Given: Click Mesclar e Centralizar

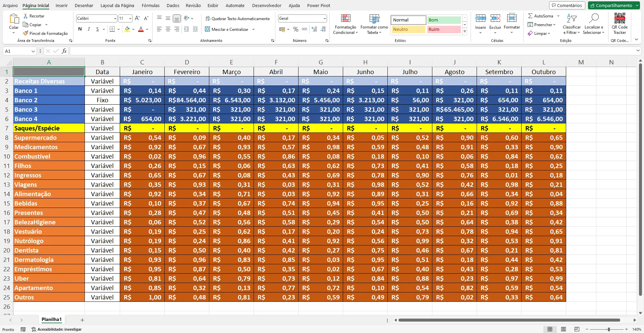Looking at the screenshot, I should (x=227, y=29).
